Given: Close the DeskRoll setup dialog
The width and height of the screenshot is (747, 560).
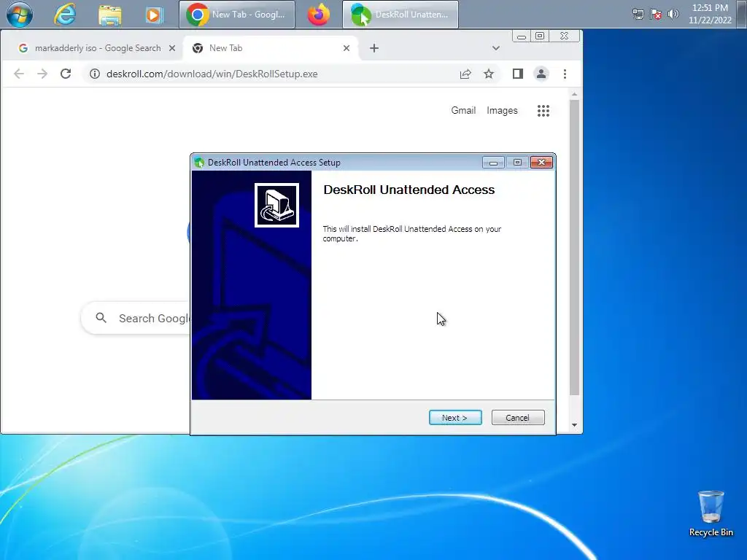Looking at the screenshot, I should click(542, 163).
